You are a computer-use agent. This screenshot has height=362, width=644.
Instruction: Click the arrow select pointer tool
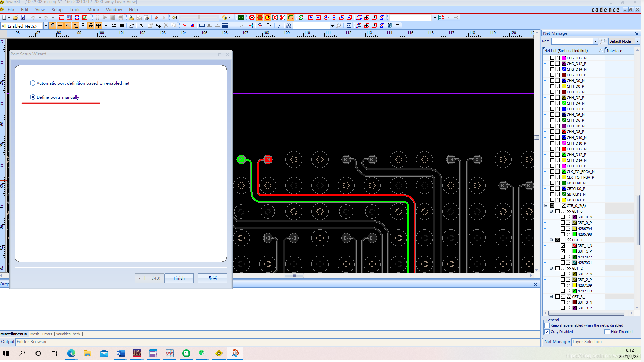point(141,26)
